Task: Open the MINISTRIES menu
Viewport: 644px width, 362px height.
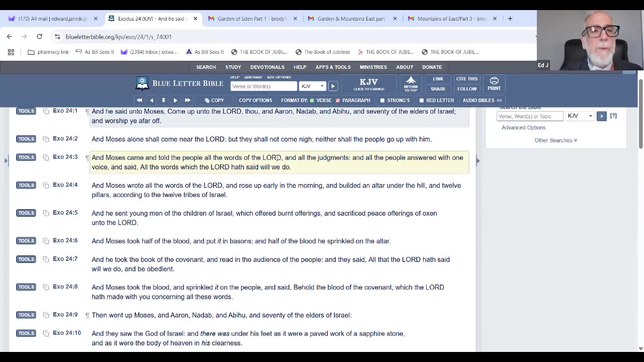Action: [x=373, y=67]
